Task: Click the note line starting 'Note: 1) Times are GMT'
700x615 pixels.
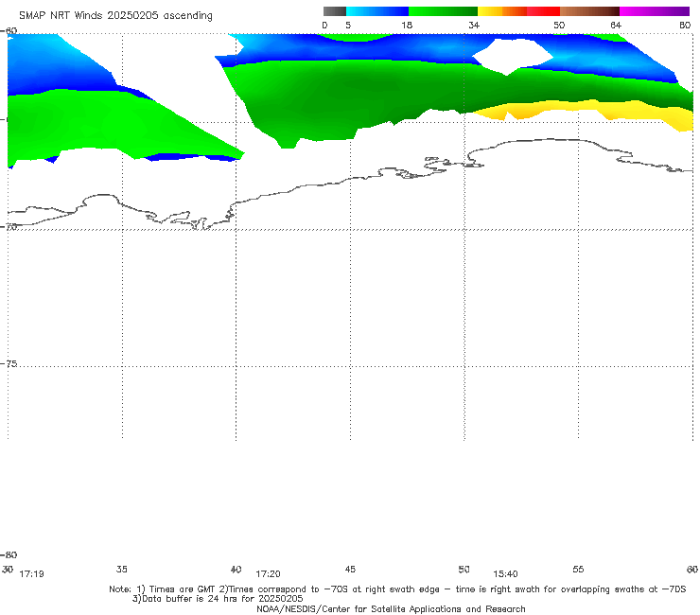Action: 397,589
